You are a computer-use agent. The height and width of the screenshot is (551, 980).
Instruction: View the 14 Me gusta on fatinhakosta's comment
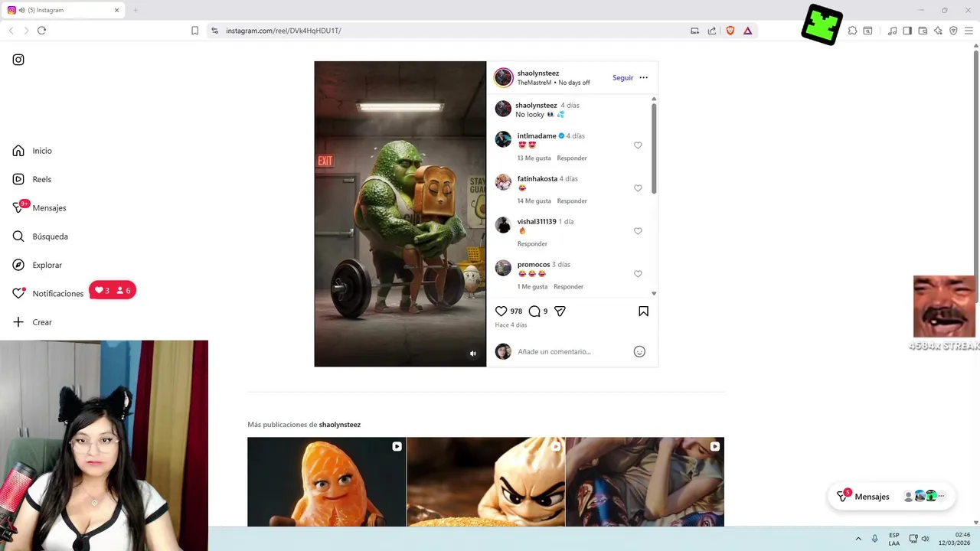point(534,201)
